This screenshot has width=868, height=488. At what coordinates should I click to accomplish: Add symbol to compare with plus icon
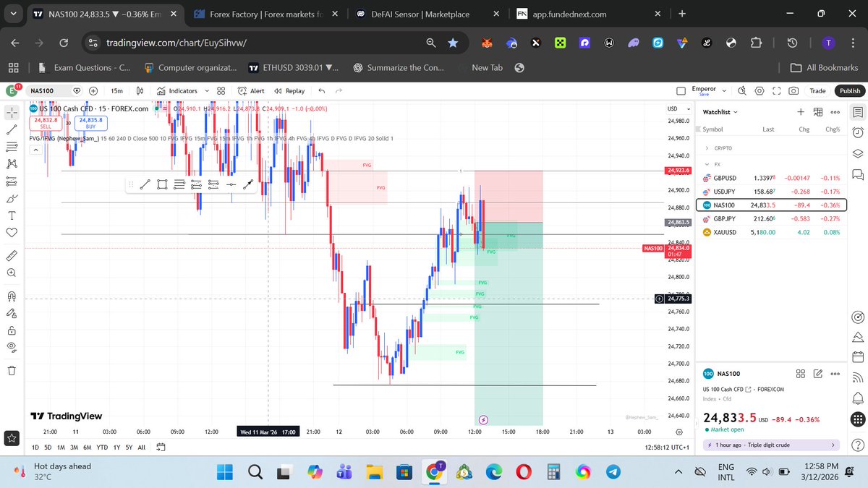(x=93, y=91)
